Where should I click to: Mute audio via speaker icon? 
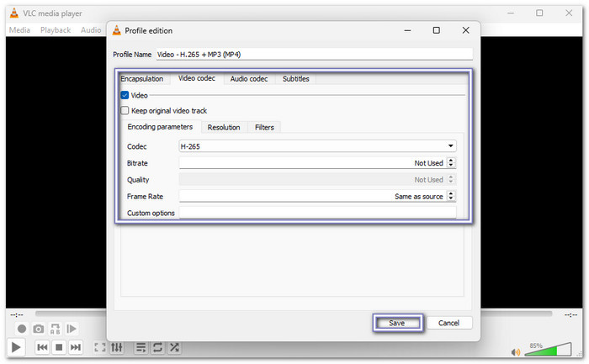pyautogui.click(x=516, y=352)
